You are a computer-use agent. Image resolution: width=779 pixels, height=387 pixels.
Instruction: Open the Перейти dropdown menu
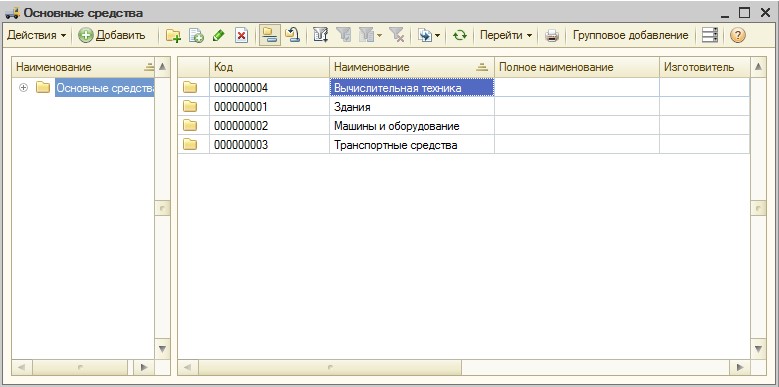tap(506, 36)
